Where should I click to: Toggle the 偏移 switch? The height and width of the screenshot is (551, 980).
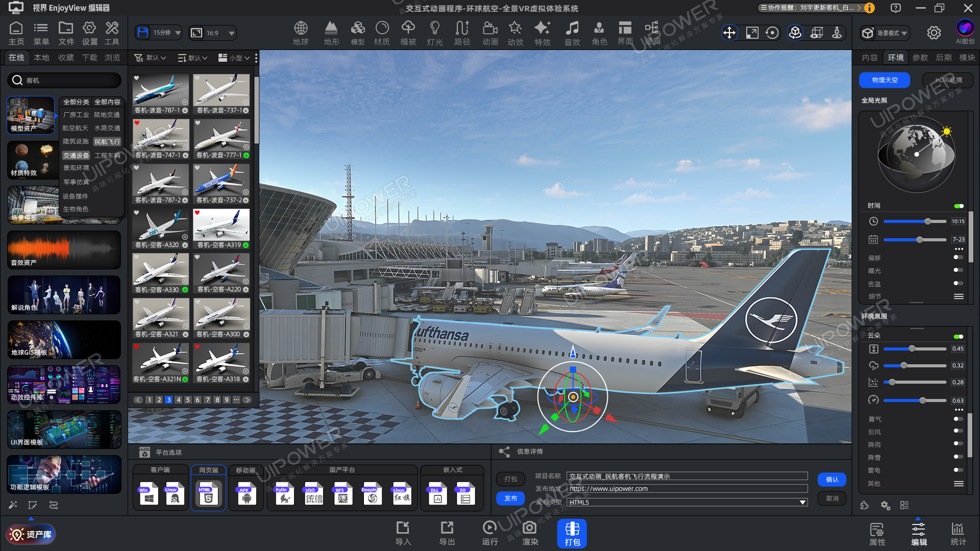[958, 257]
